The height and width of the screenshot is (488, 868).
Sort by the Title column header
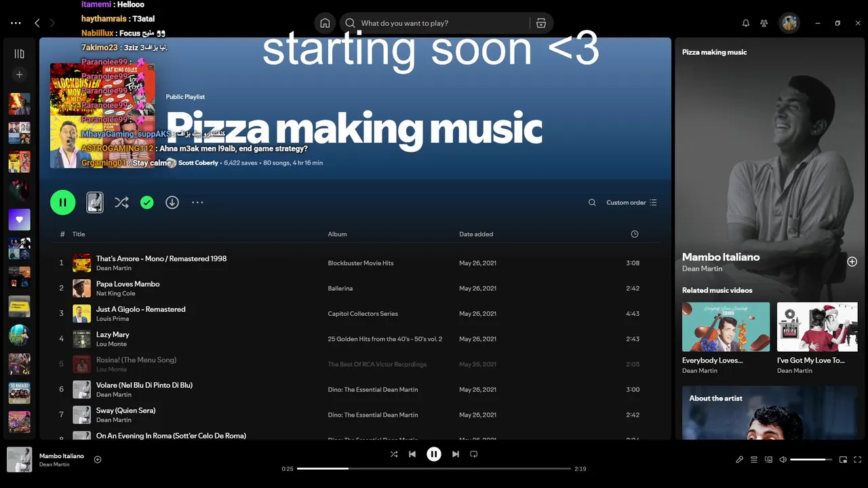click(79, 234)
